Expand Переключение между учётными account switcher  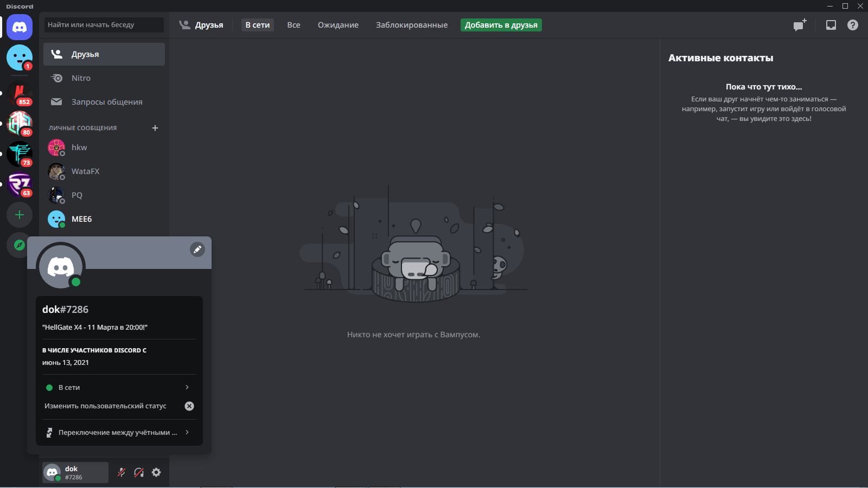119,432
